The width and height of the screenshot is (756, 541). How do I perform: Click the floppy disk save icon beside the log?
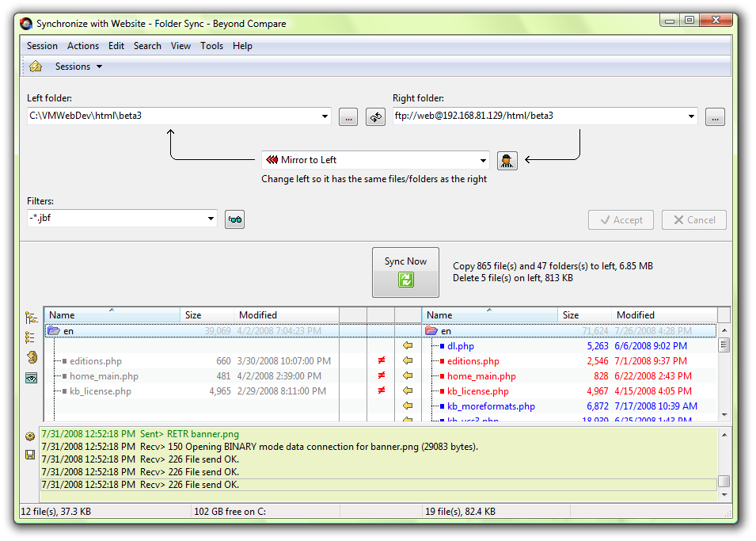30,455
